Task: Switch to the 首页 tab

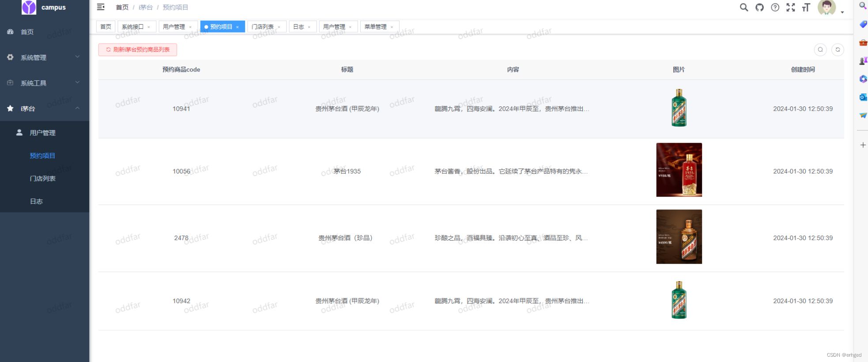Action: click(x=106, y=26)
